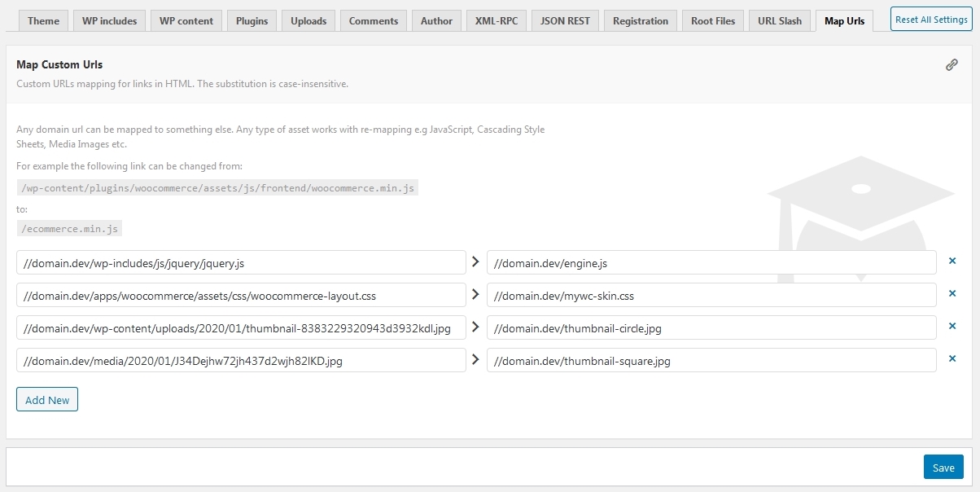980x492 pixels.
Task: Select the Map Urls tab
Action: pyautogui.click(x=844, y=20)
